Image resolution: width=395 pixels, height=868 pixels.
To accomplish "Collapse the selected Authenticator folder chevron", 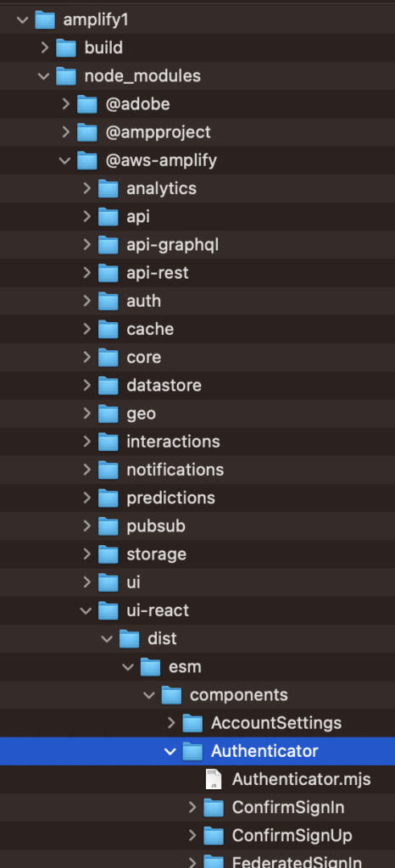I will pos(170,751).
